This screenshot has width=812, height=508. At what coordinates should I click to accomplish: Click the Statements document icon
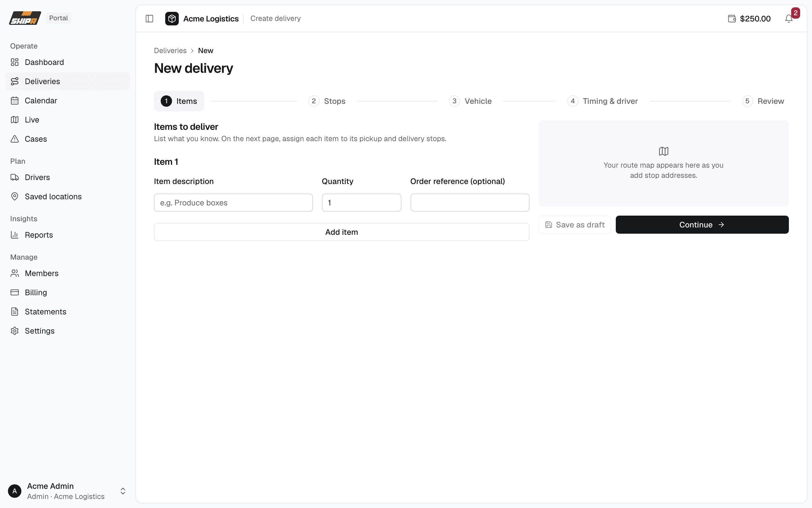pyautogui.click(x=14, y=312)
